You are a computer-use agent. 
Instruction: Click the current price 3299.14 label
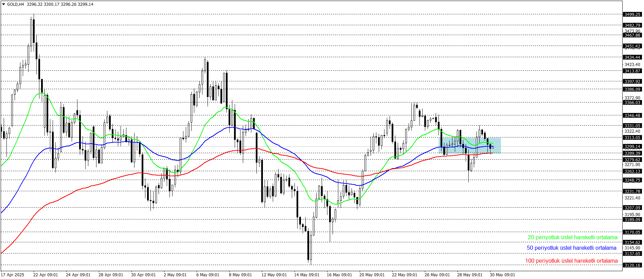(632, 147)
